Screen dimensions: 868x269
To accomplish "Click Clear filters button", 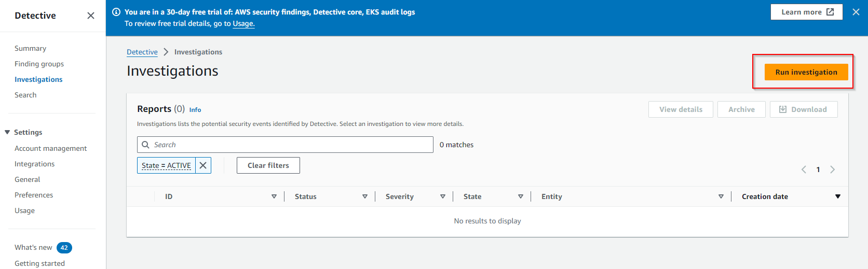I will click(x=268, y=165).
